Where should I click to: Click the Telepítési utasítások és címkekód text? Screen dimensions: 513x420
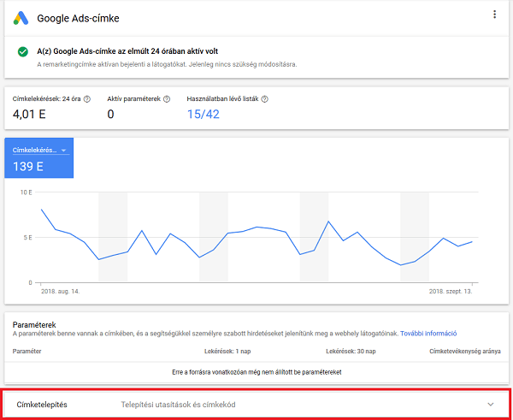pyautogui.click(x=179, y=405)
